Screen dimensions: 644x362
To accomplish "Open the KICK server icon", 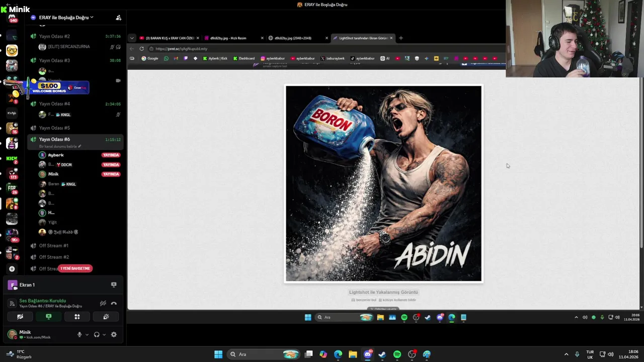I will tap(12, 159).
